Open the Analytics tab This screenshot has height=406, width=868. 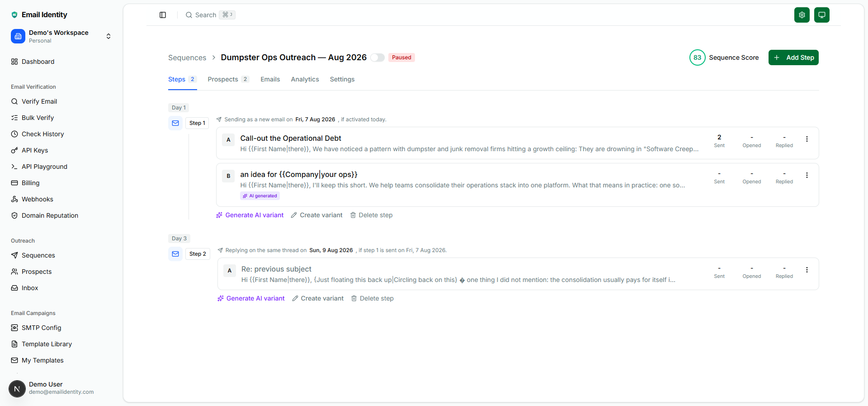coord(305,79)
